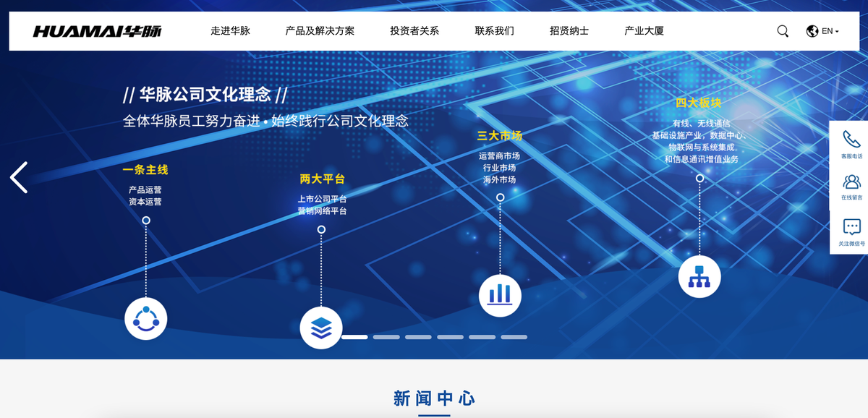Open the follow WeChat chat icon
This screenshot has width=868, height=418.
click(851, 227)
